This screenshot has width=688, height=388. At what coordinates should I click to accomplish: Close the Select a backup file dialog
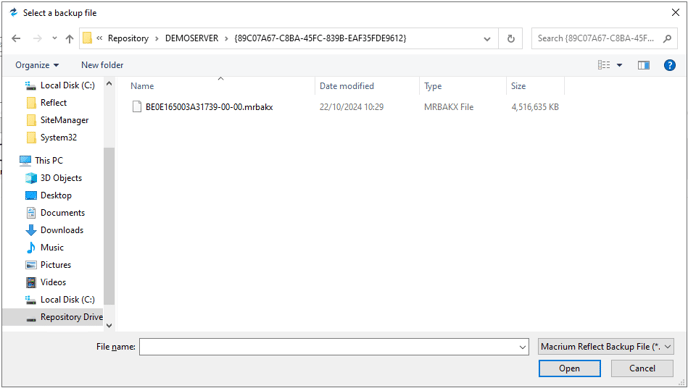[x=676, y=13]
